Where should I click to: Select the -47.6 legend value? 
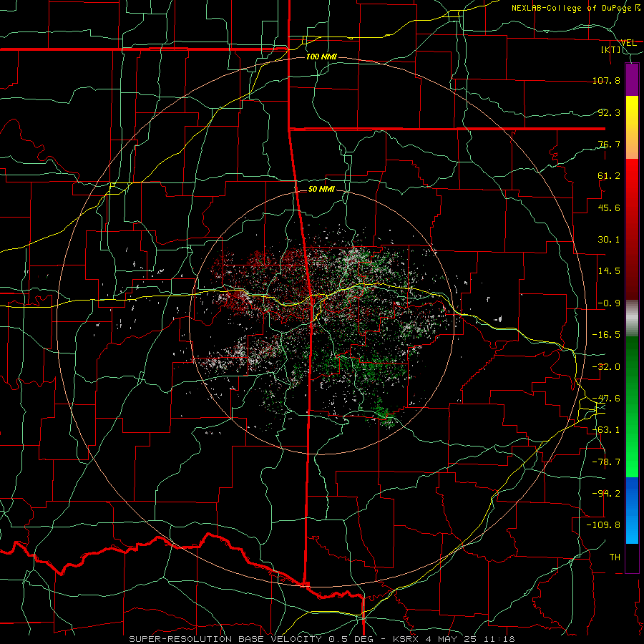tap(606, 399)
